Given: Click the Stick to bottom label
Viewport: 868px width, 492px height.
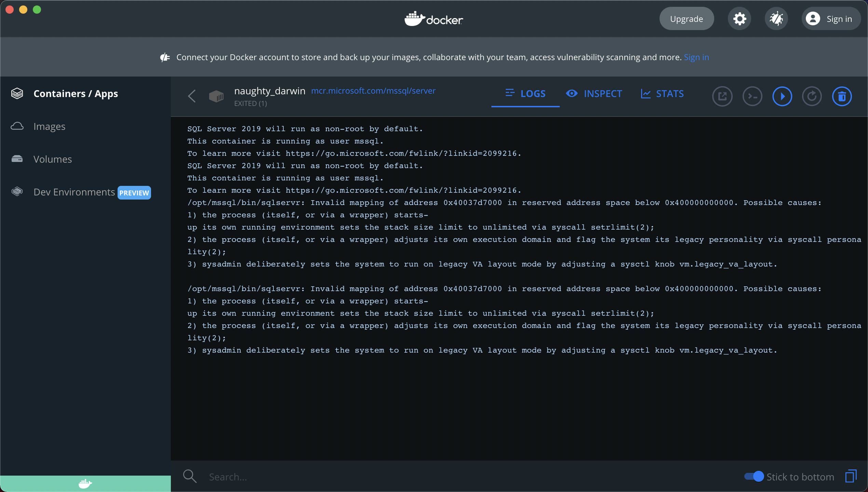Looking at the screenshot, I should (800, 477).
